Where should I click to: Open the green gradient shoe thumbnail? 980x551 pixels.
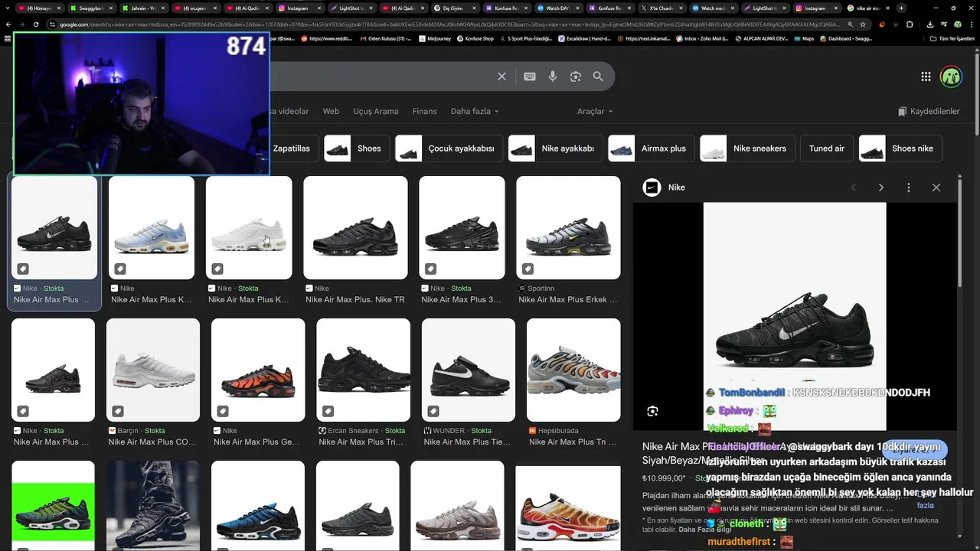pos(53,505)
